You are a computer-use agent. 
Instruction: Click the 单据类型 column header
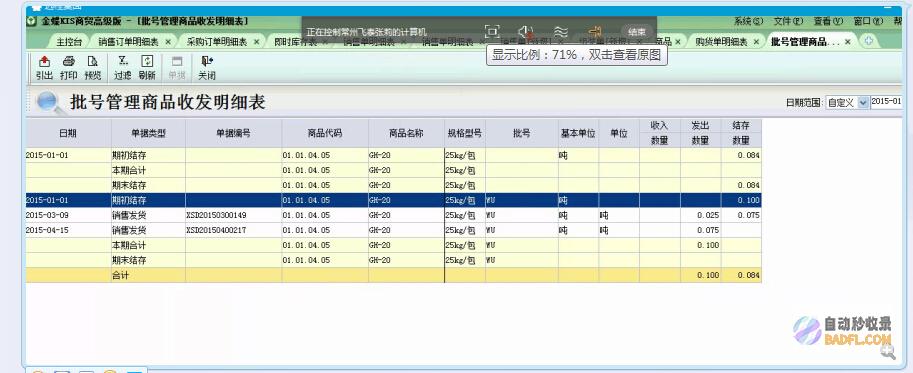(148, 133)
